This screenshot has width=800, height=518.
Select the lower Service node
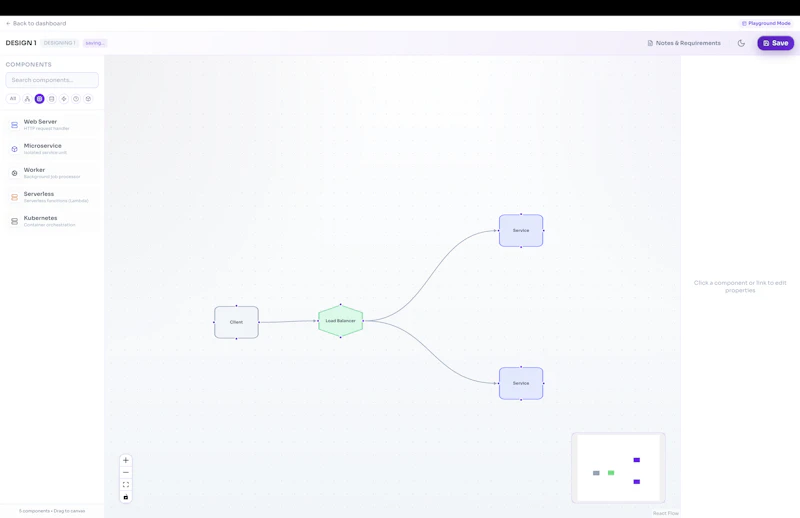point(521,383)
